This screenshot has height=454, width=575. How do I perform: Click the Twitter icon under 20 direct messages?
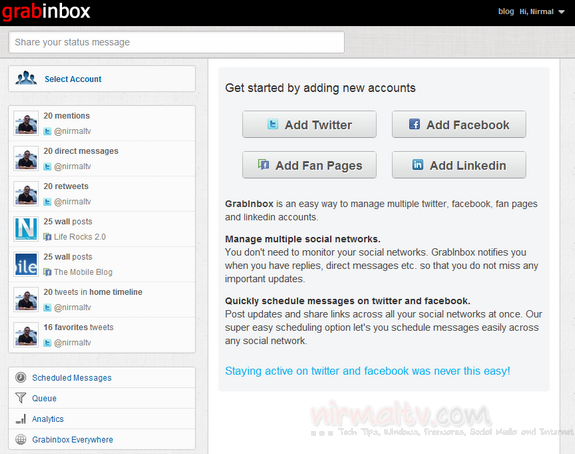47,166
